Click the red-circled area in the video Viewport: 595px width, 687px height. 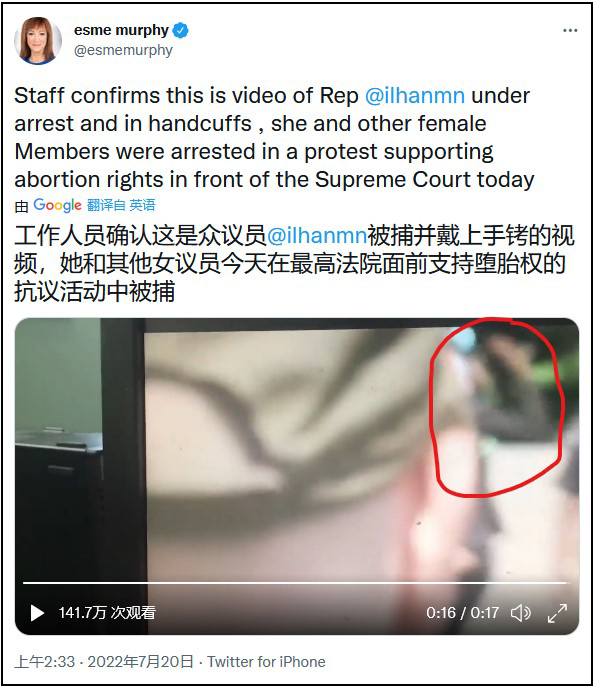pyautogui.click(x=496, y=407)
